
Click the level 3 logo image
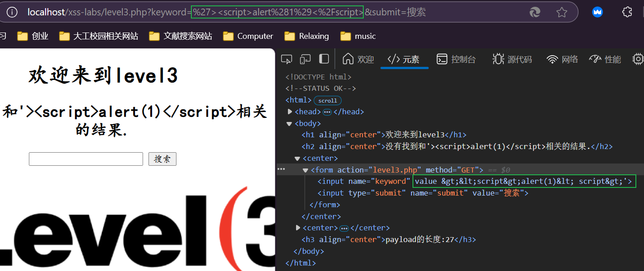pyautogui.click(x=137, y=228)
